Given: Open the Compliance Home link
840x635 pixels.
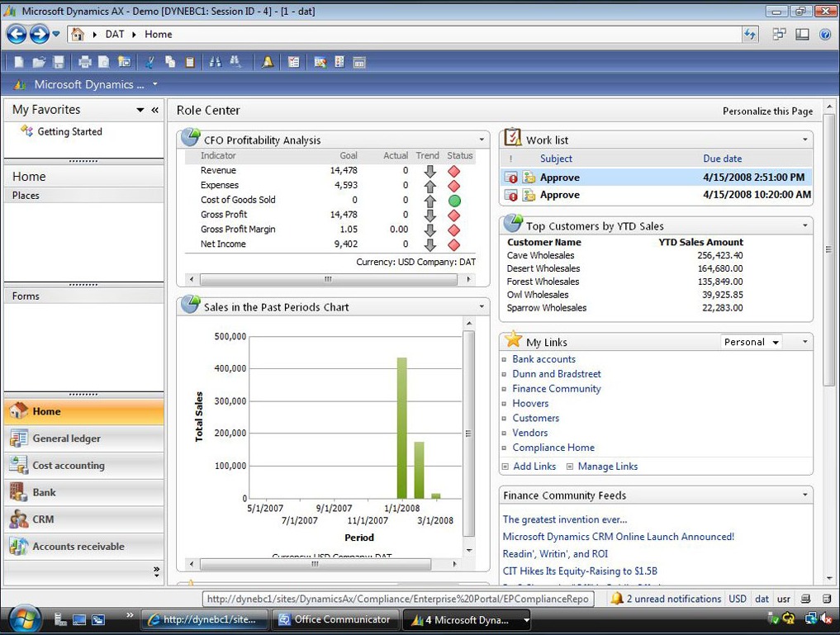Looking at the screenshot, I should coord(553,447).
